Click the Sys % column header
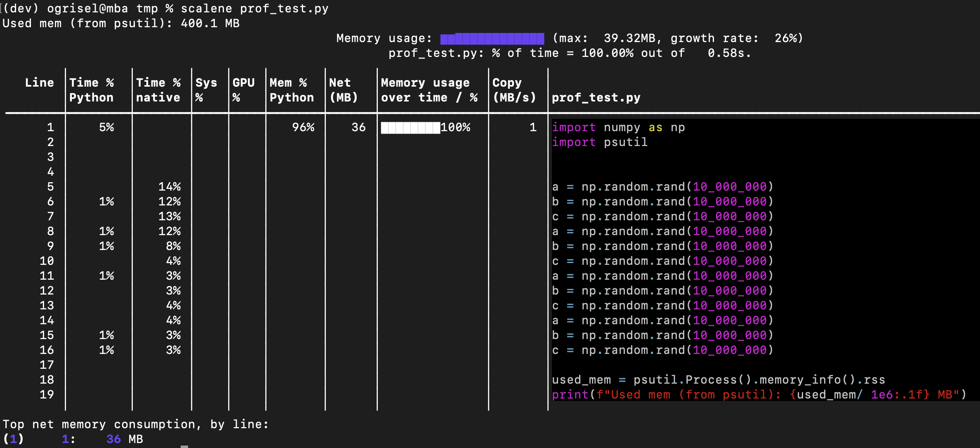980x448 pixels. 205,90
